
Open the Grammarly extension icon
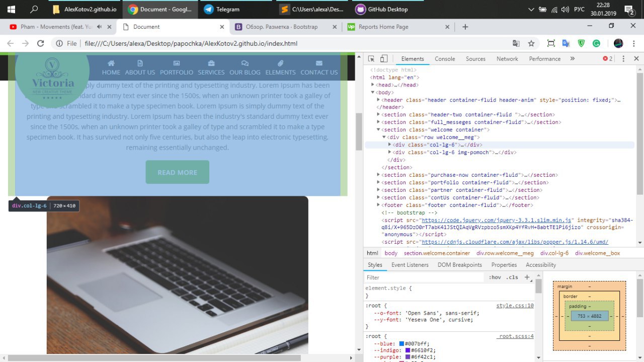596,43
